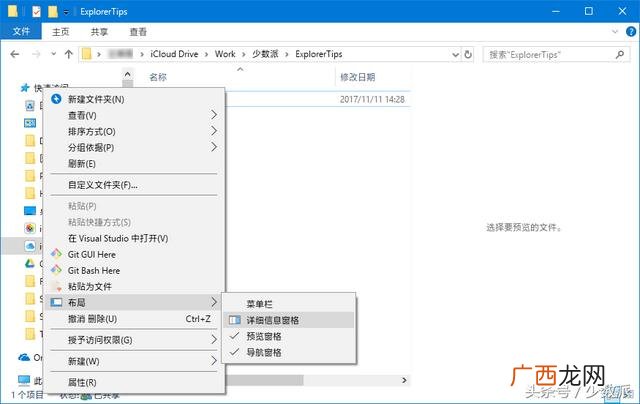
Task: Toggle 菜单栏 in layout submenu
Action: 289,304
